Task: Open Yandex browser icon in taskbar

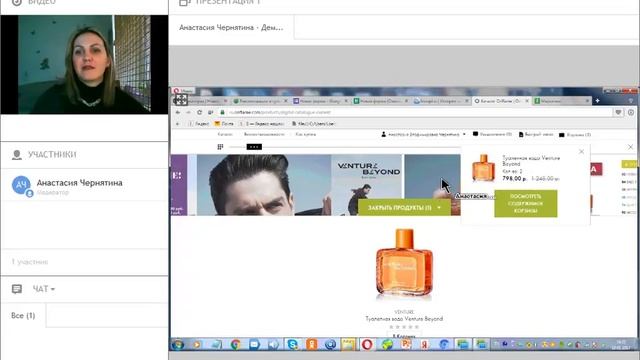Action: click(x=425, y=345)
